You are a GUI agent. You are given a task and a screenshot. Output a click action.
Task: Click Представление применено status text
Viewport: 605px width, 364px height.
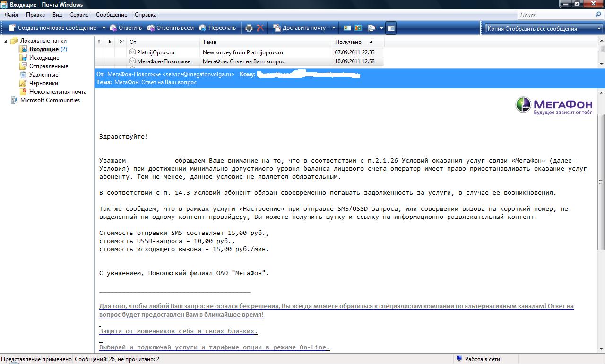[x=36, y=359]
